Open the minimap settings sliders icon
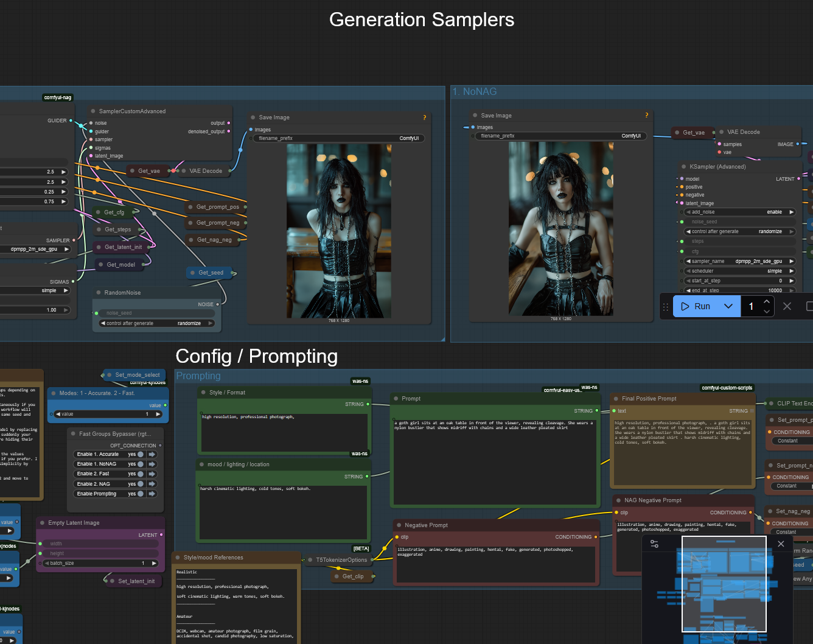 pyautogui.click(x=654, y=544)
